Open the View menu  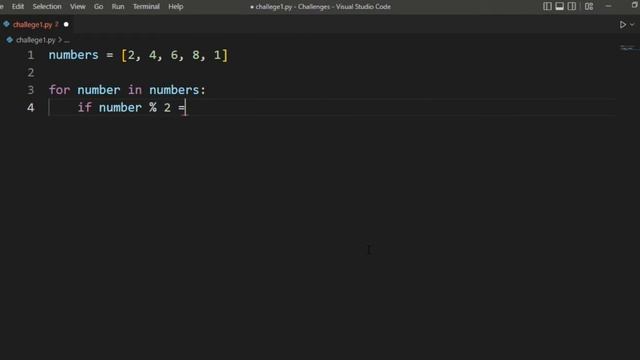[78, 7]
